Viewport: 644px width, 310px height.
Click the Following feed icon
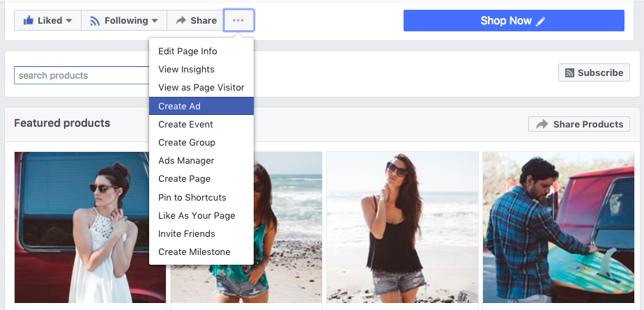tap(95, 20)
